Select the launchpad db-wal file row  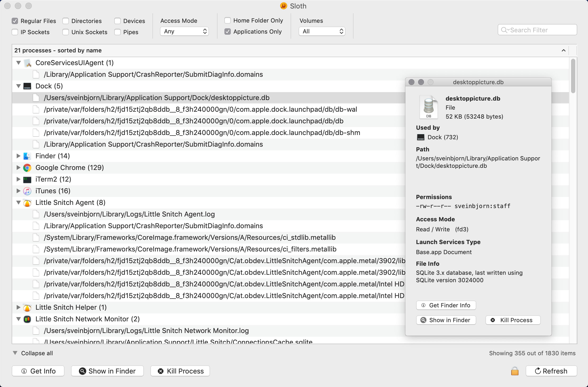(x=200, y=109)
